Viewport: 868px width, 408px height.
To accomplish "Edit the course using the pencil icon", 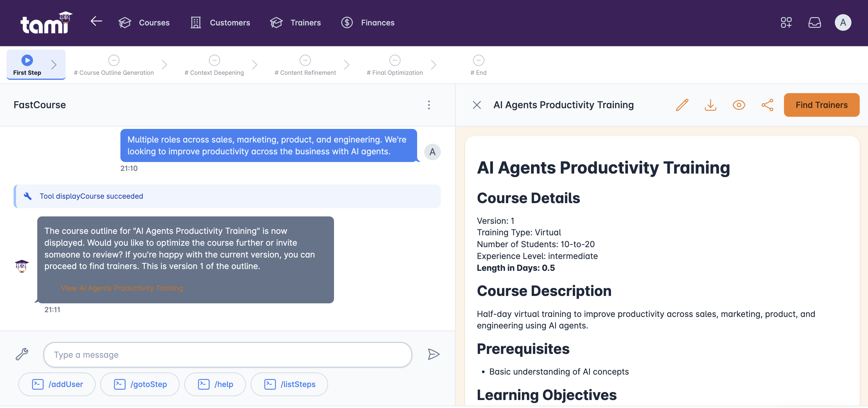I will click(682, 105).
